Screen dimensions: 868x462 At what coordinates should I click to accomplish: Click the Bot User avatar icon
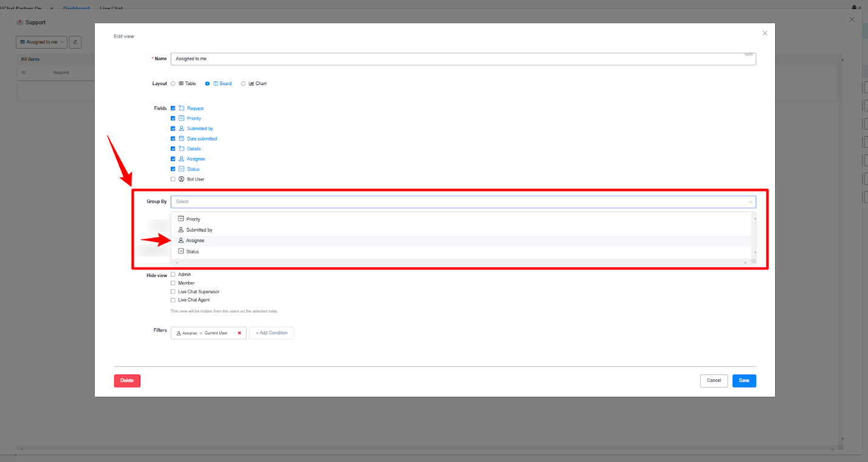pyautogui.click(x=181, y=179)
